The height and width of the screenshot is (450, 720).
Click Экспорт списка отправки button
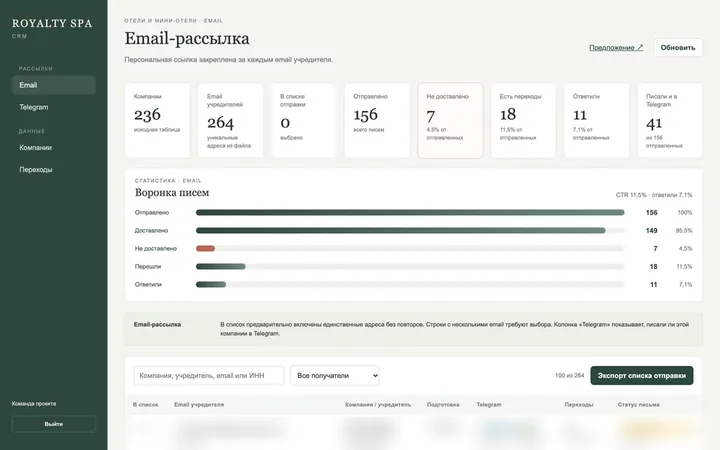click(x=641, y=375)
